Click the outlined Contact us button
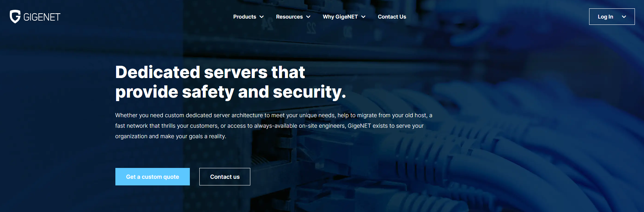This screenshot has height=212, width=644. (225, 177)
